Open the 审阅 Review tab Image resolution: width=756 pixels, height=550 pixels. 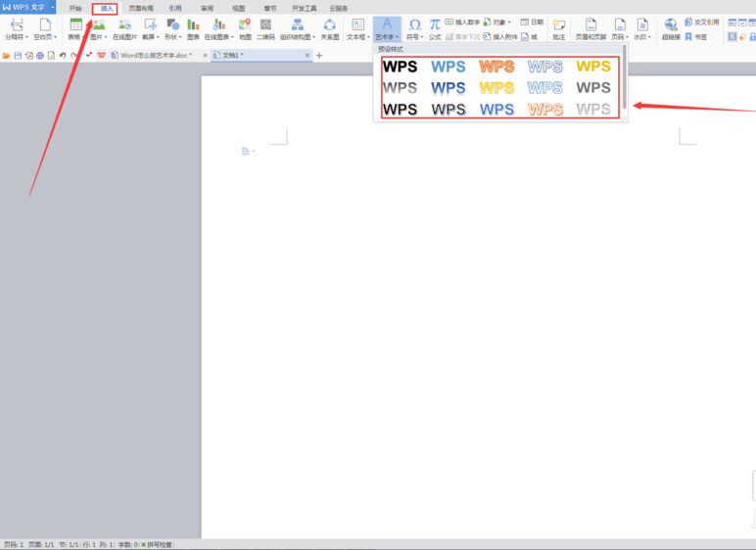tap(207, 8)
